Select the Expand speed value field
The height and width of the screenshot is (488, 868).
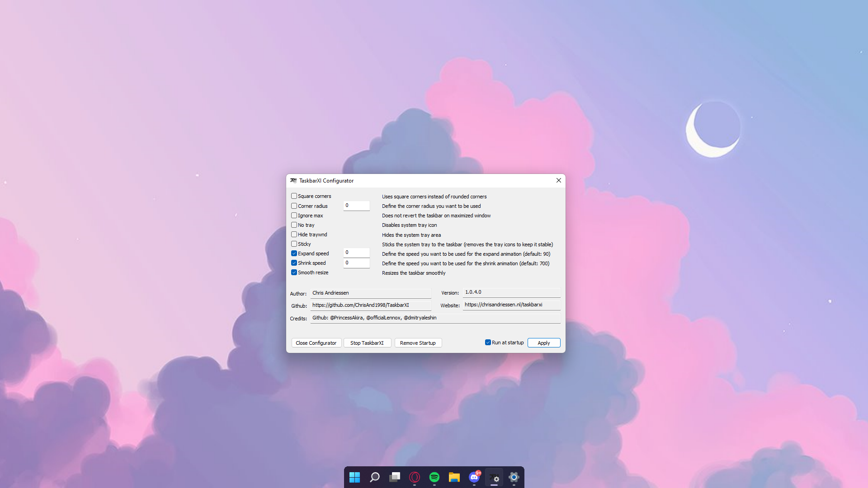pyautogui.click(x=356, y=253)
